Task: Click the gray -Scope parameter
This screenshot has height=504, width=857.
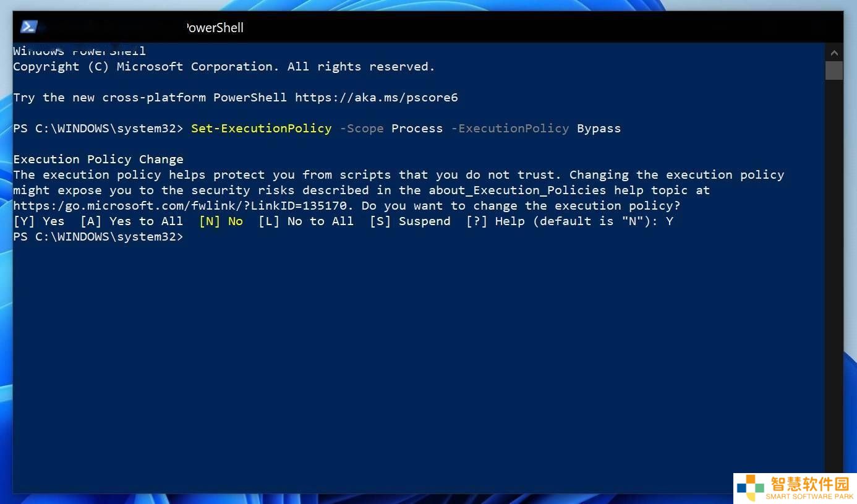Action: click(362, 129)
